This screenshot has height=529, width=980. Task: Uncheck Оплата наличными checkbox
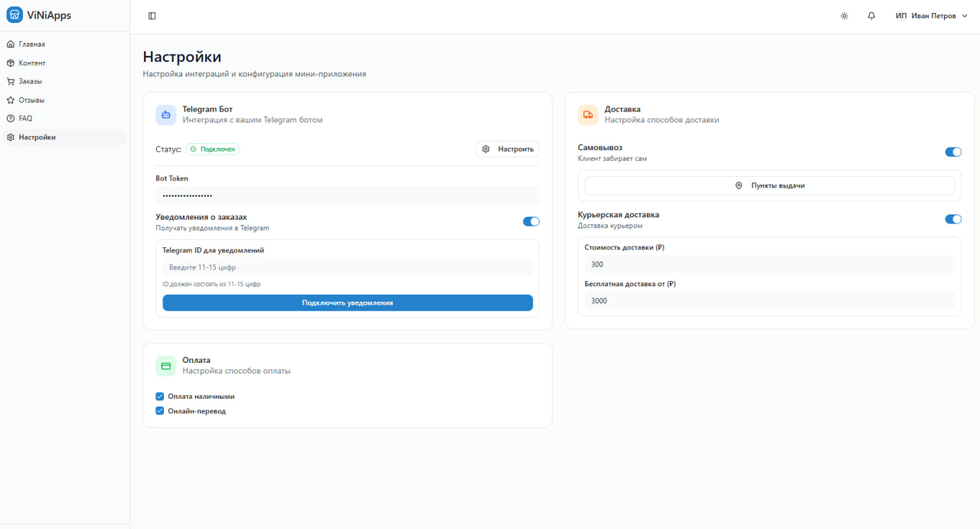click(x=160, y=397)
